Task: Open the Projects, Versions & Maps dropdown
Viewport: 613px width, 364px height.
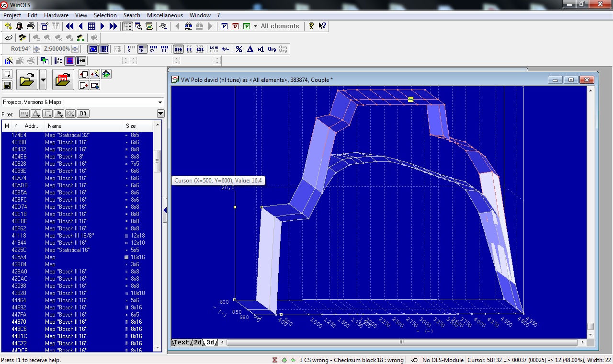Action: pos(160,102)
